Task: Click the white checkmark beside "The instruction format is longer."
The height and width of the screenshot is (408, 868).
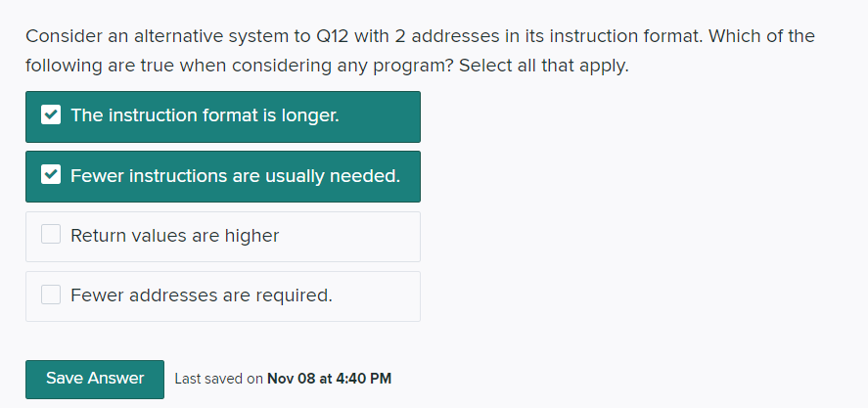Action: coord(51,115)
